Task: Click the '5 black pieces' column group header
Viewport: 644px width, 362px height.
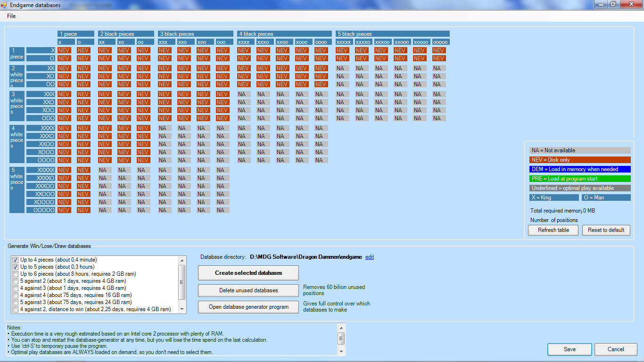Action: pyautogui.click(x=393, y=34)
